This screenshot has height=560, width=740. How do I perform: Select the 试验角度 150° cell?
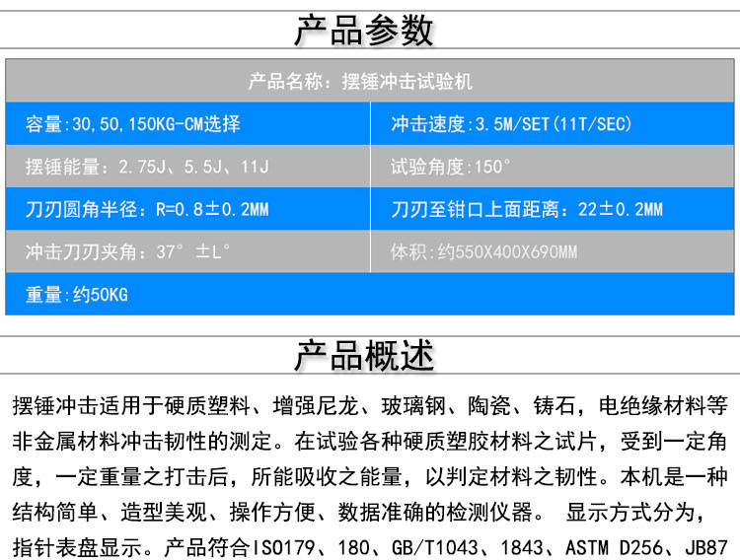click(451, 168)
